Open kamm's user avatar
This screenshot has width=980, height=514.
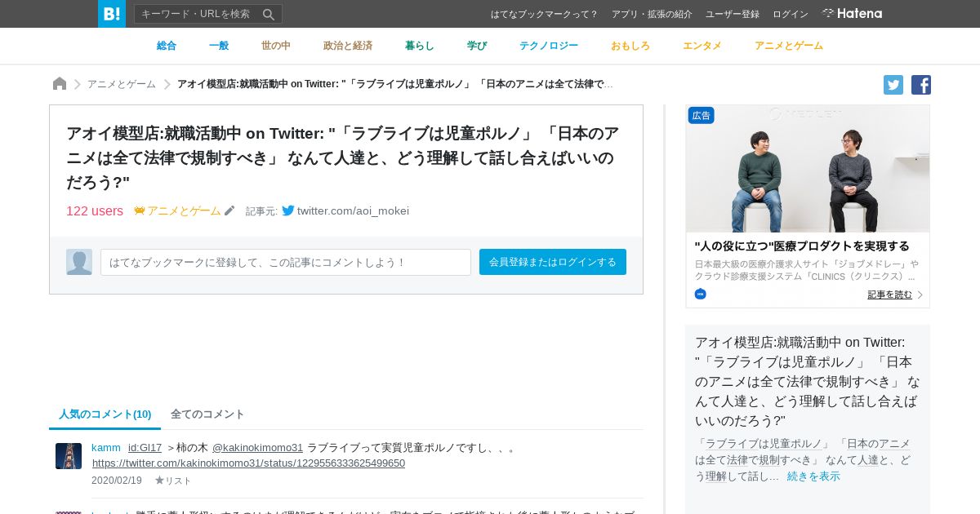click(x=69, y=456)
